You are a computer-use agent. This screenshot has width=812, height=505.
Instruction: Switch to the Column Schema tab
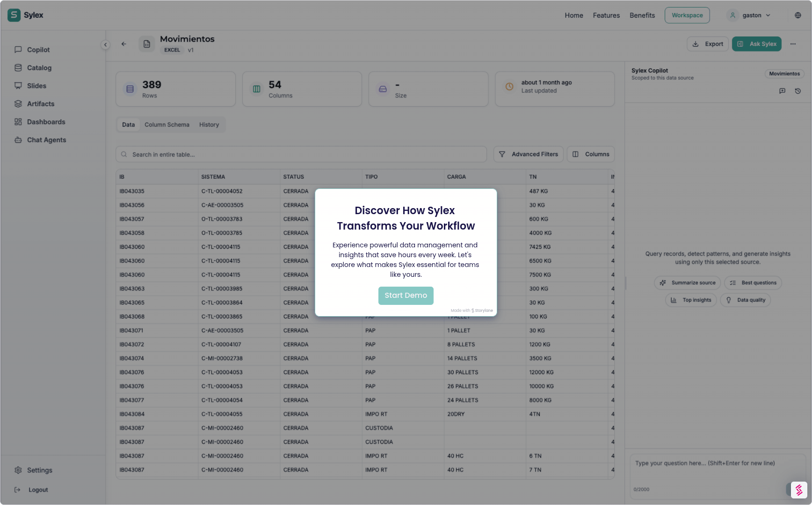click(167, 124)
